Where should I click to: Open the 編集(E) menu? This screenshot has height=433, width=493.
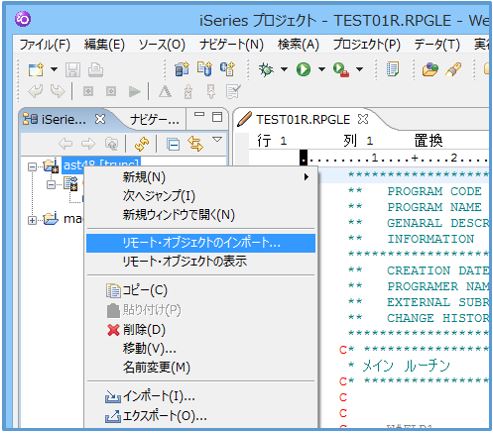(x=104, y=45)
